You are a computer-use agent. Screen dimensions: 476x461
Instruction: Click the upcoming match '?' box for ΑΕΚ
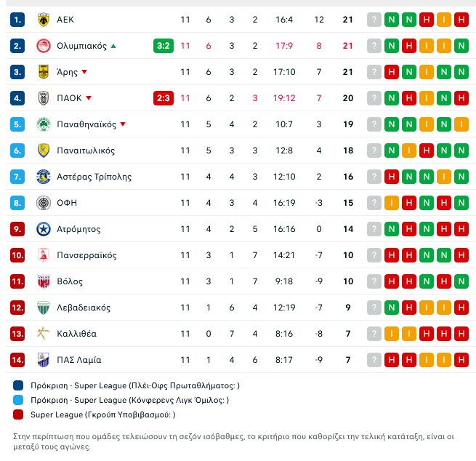(374, 20)
